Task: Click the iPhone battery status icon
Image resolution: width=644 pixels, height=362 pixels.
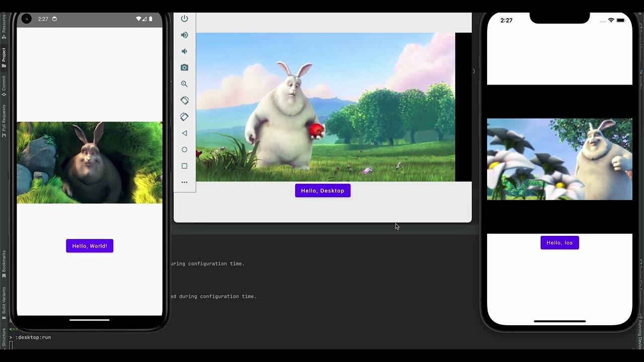Action: coord(621,21)
